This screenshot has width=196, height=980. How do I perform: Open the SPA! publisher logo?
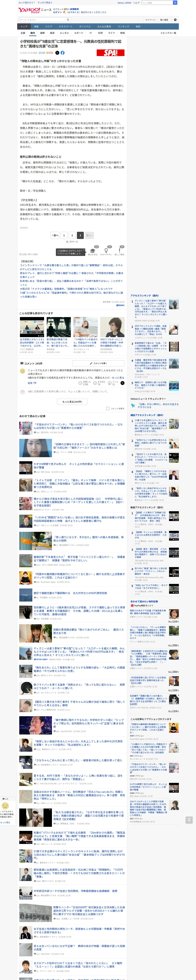click(110, 53)
